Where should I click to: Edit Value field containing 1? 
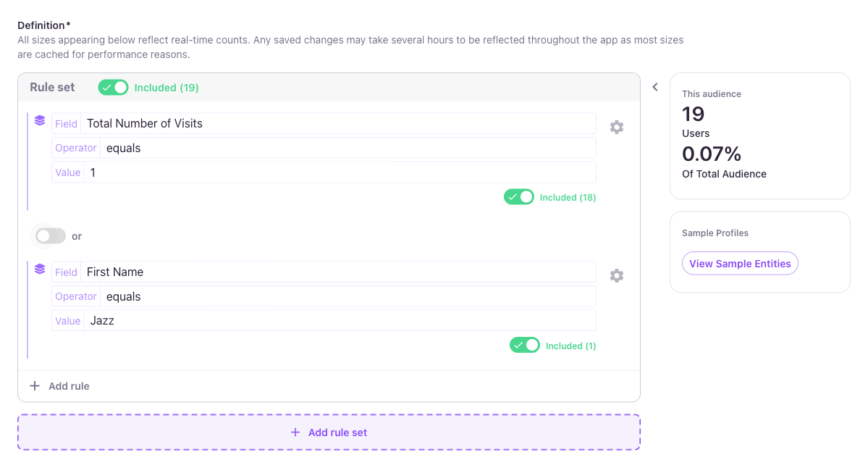324,172
